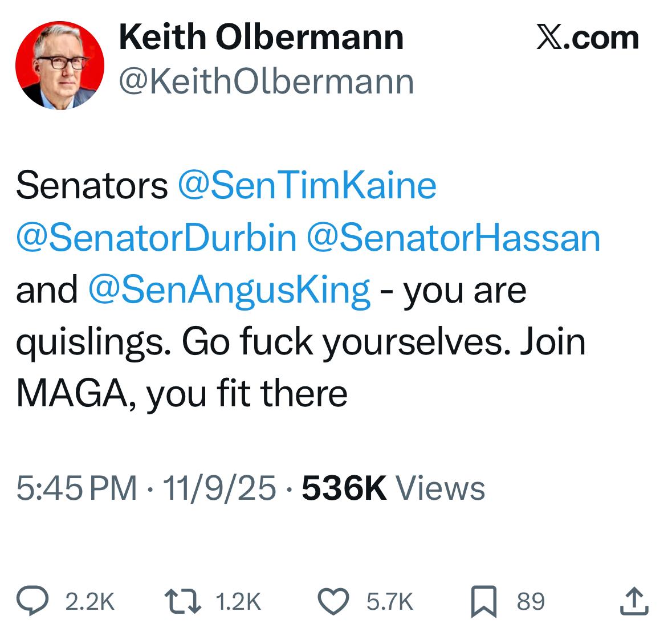672x624 pixels.
Task: Visit the @SenatorDurbin mention link
Action: pos(157,238)
